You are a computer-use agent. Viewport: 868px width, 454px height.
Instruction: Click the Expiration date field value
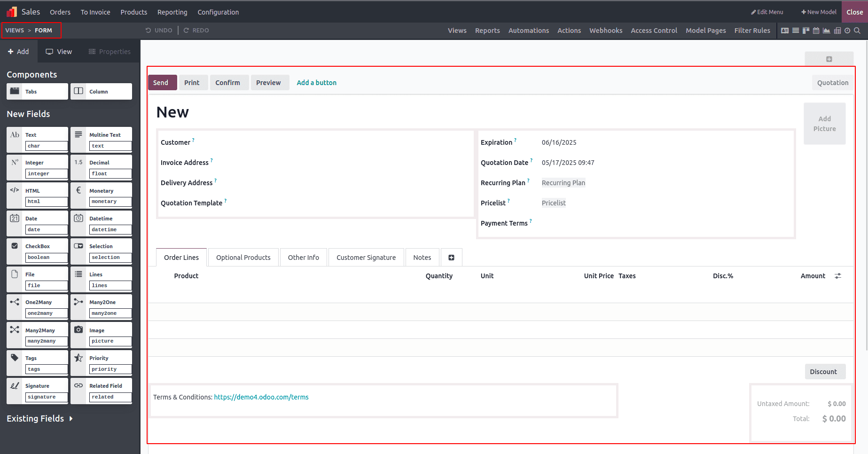[559, 142]
